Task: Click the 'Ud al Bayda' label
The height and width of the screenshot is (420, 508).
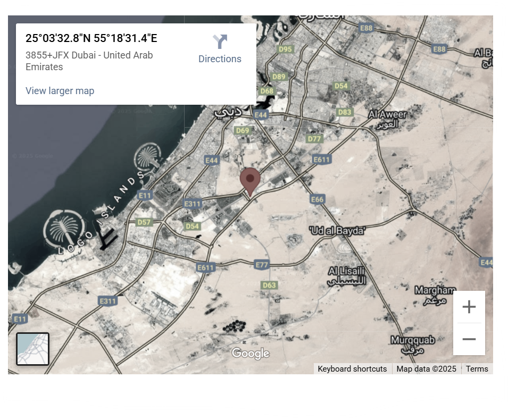Action: pyautogui.click(x=337, y=230)
